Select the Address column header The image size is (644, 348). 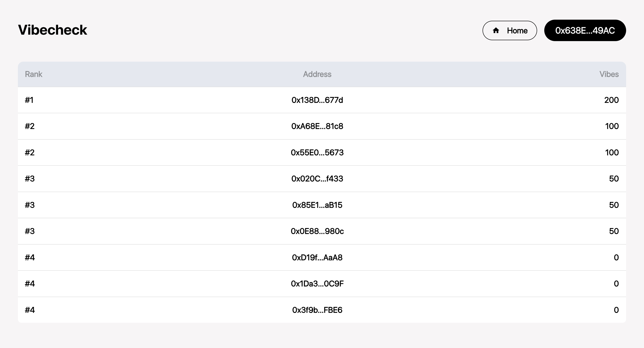click(317, 74)
